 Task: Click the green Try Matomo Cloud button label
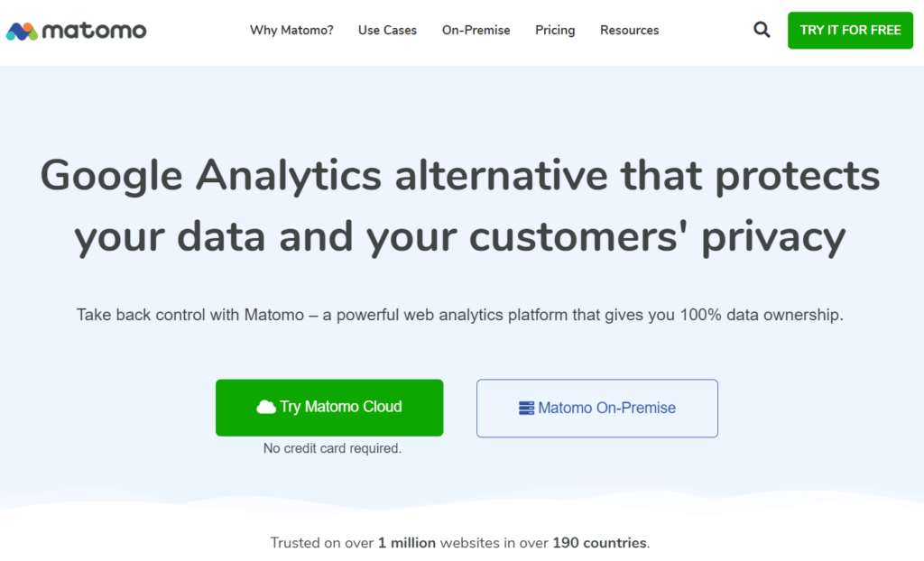(x=340, y=407)
